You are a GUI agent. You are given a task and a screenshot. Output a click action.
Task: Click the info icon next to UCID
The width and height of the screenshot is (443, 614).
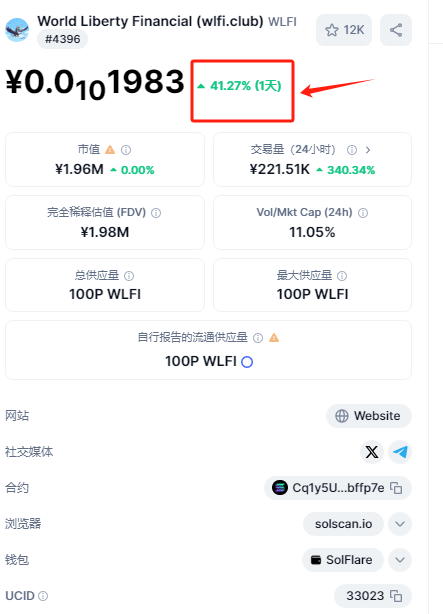click(43, 596)
